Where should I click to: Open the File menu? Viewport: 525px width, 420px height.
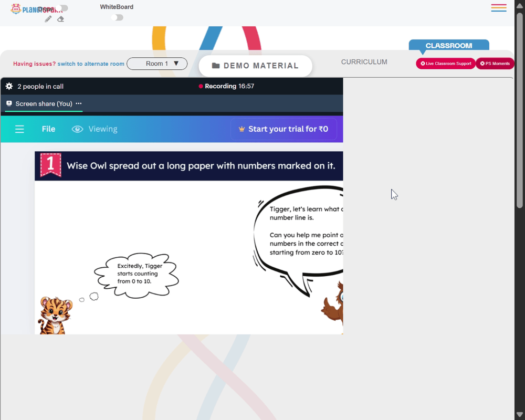click(48, 129)
